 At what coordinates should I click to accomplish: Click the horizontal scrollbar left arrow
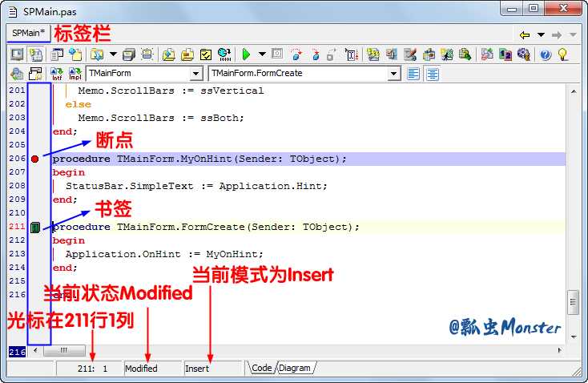coord(35,350)
